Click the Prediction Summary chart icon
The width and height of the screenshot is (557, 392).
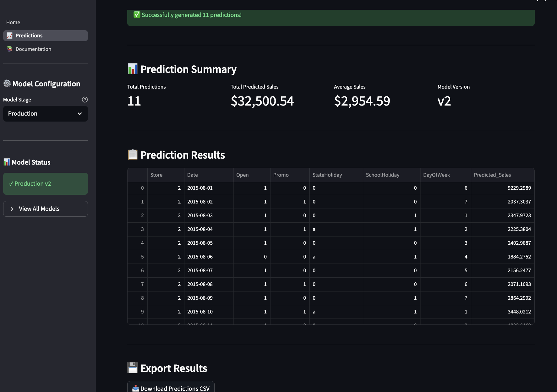(133, 69)
